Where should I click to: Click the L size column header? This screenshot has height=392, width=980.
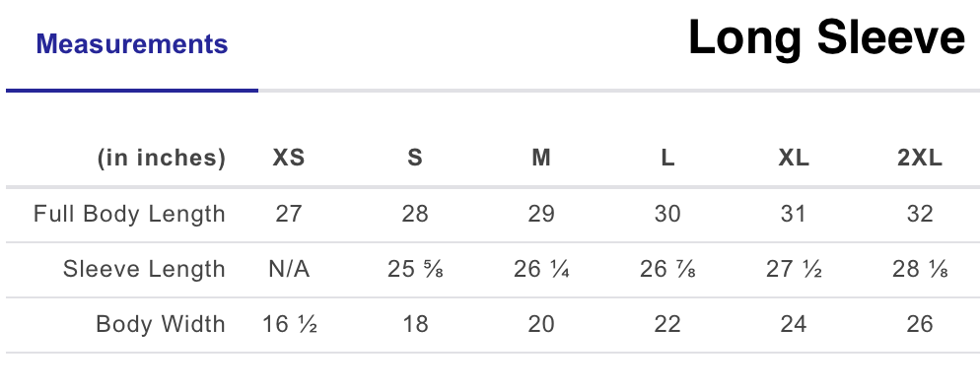(x=667, y=158)
